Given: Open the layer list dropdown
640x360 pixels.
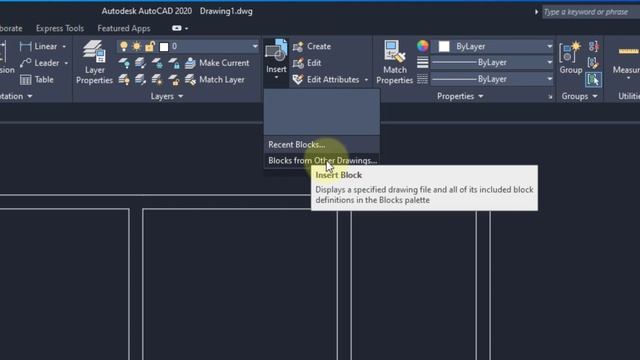Looking at the screenshot, I should point(255,47).
